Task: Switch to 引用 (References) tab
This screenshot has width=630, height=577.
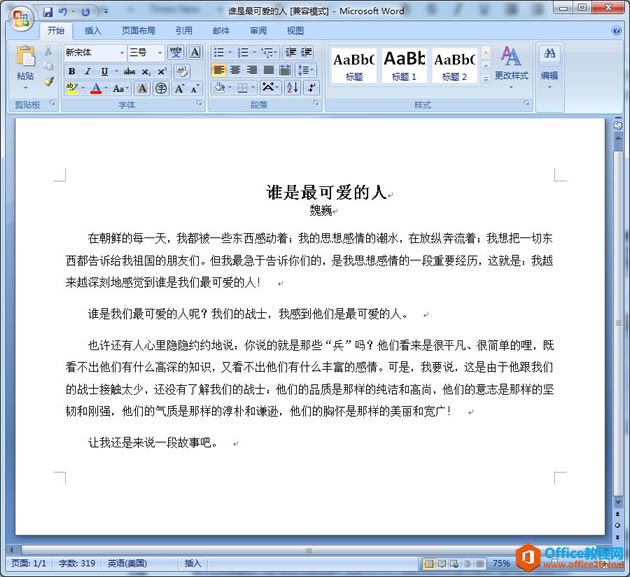Action: 184,31
